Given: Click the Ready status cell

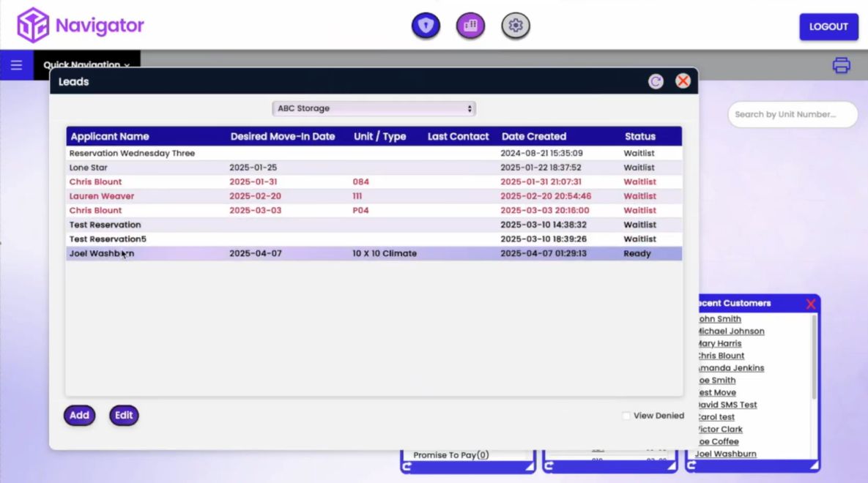Looking at the screenshot, I should [x=637, y=253].
